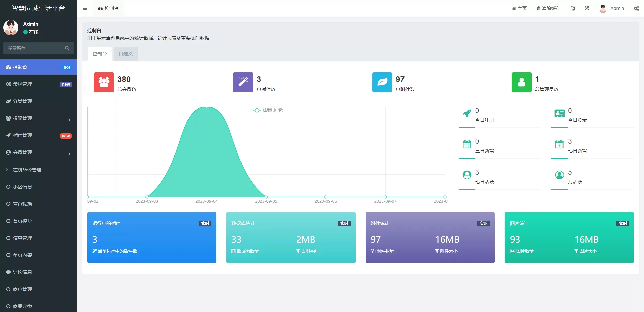Screen dimensions: 644x312
Task: Select 在线命令管理 in the sidebar
Action: click(x=39, y=170)
